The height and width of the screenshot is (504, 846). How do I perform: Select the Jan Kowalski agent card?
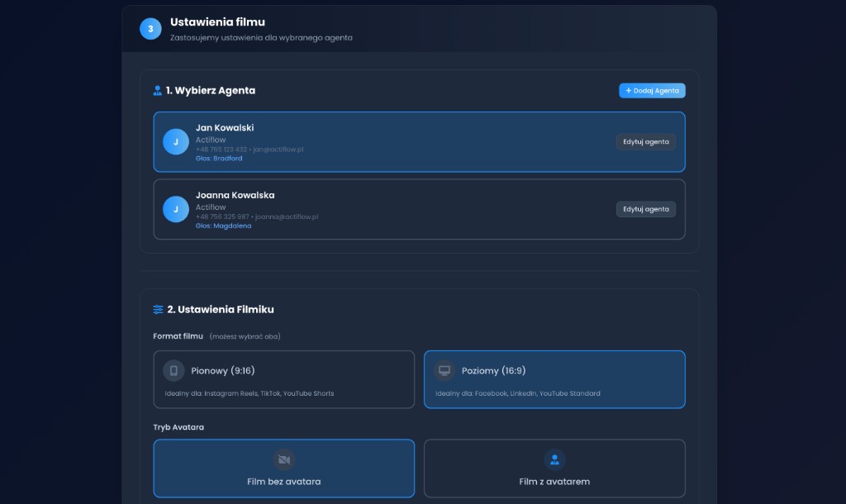coord(419,142)
